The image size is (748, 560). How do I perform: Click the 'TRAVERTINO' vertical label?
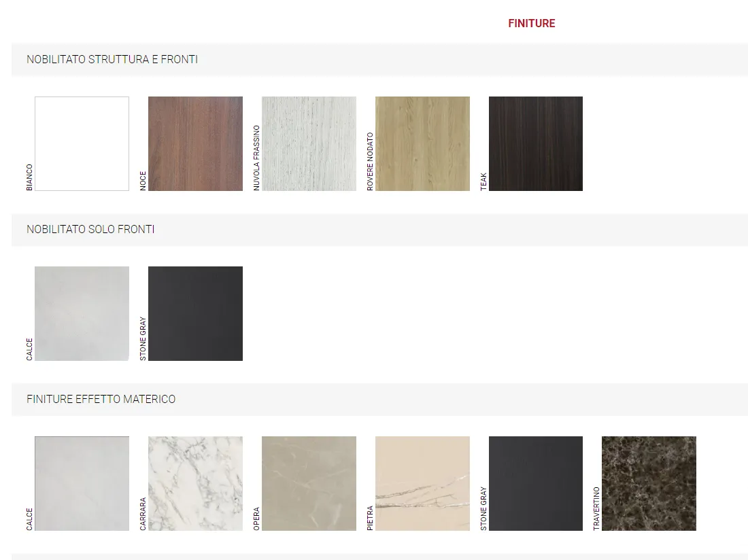point(597,508)
